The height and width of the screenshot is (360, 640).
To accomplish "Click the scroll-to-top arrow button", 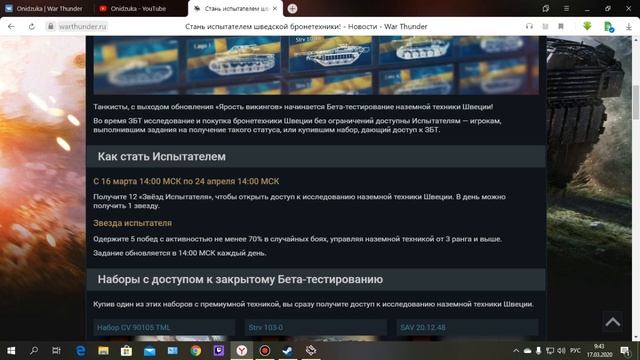I will click(613, 322).
